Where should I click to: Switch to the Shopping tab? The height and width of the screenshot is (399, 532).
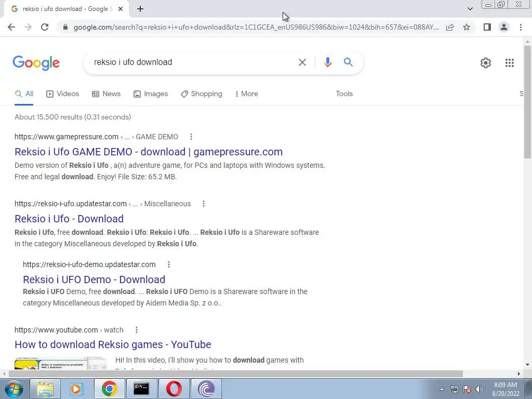point(202,94)
